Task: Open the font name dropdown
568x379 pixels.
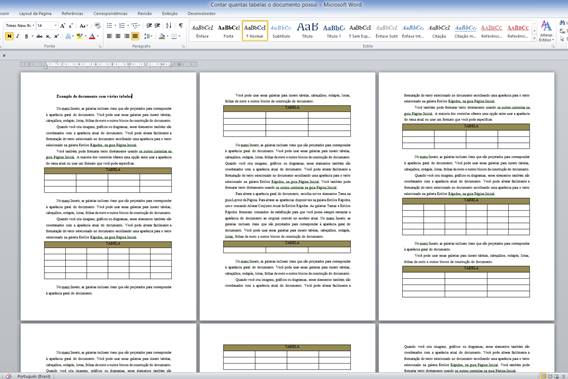Action: click(x=33, y=26)
